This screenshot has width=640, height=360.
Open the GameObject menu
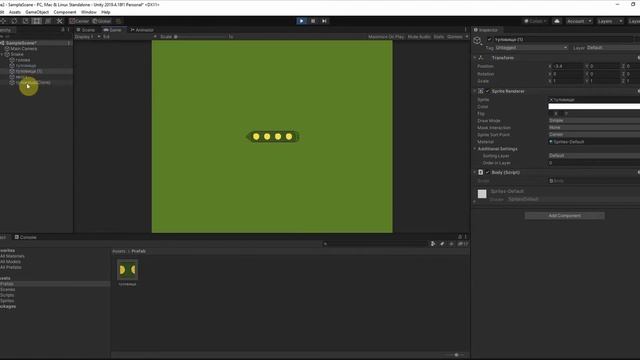click(x=37, y=12)
